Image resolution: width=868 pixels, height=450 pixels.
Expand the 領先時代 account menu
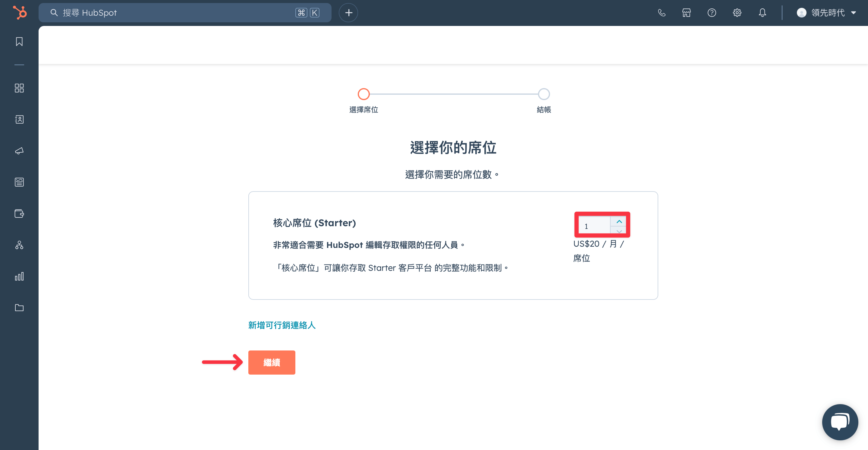point(826,13)
